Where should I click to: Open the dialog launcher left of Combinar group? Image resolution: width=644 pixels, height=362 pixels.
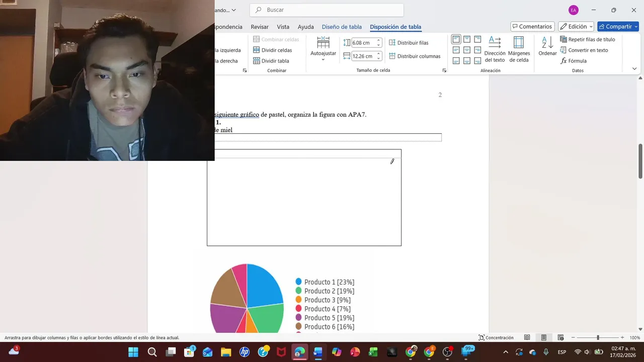pyautogui.click(x=245, y=70)
